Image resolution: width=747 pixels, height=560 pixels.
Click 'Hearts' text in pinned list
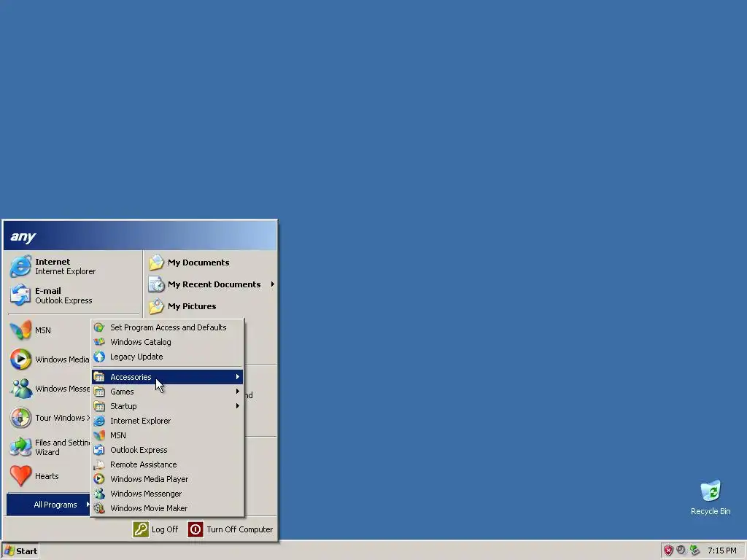click(x=47, y=476)
